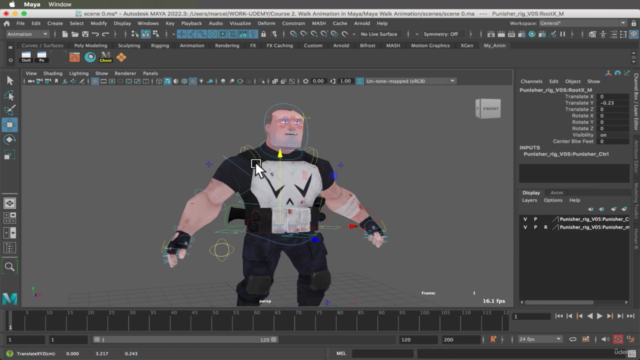This screenshot has height=360, width=640.
Task: Toggle R display type on Punisher_m layer
Action: [x=545, y=227]
